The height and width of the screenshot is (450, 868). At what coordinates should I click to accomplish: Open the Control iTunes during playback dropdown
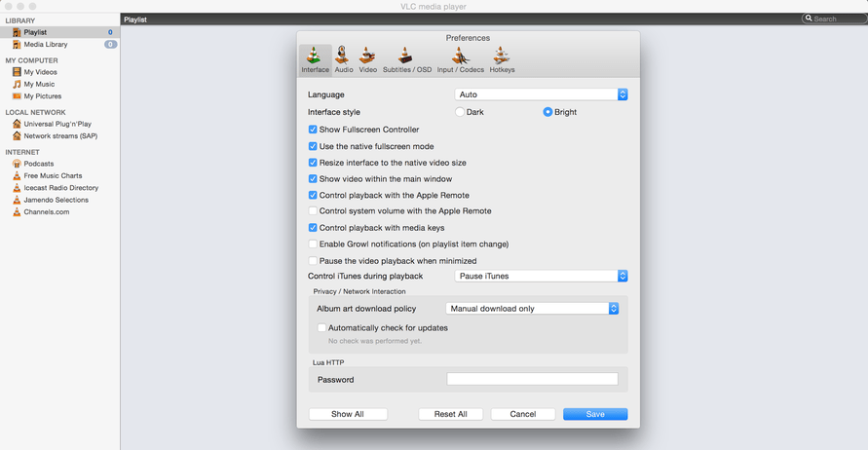click(541, 276)
